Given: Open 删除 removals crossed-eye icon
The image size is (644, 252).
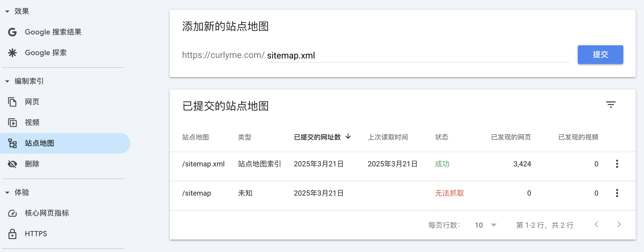Looking at the screenshot, I should click(12, 164).
